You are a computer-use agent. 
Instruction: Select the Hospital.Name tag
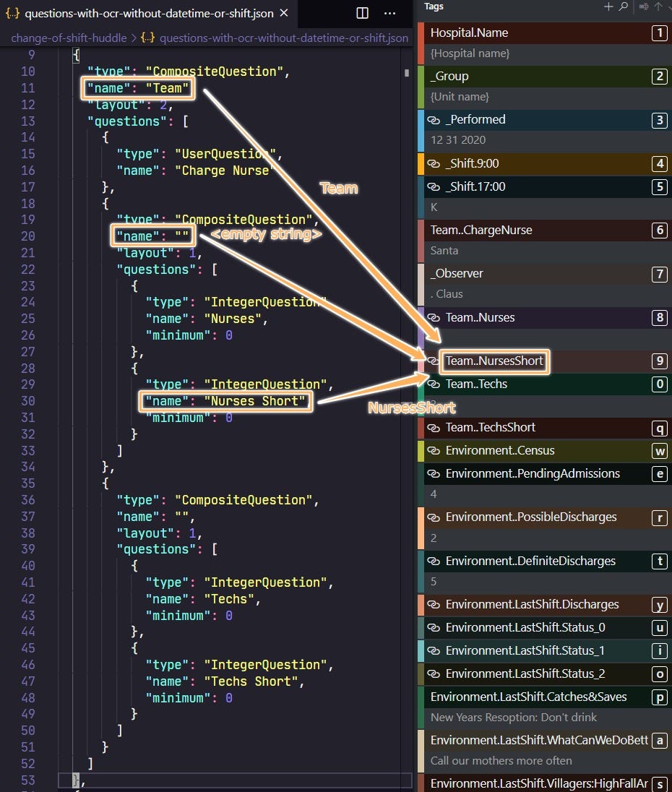(x=470, y=33)
